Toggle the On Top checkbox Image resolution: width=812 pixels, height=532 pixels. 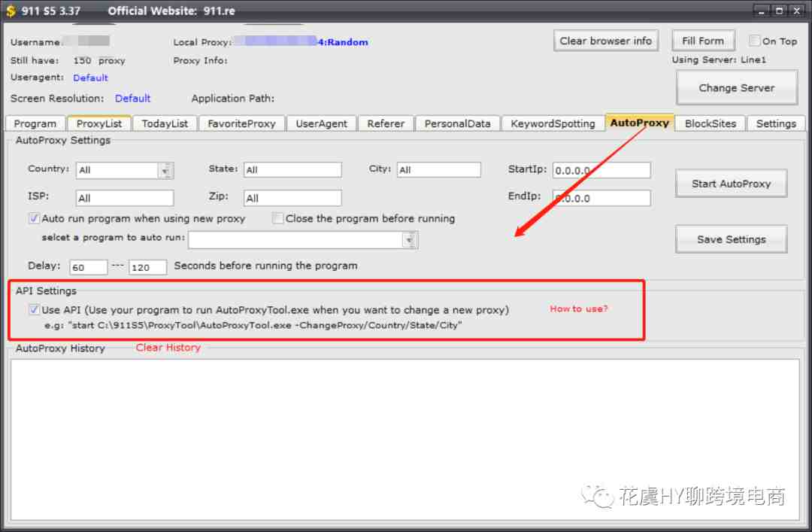tap(755, 41)
